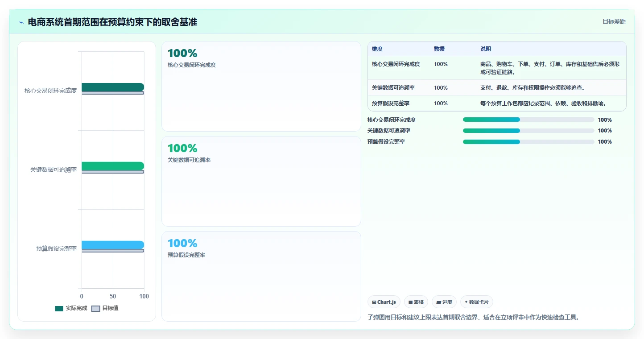Screen dimensions: 644x339
Task: Click the 目标差距 label in header
Action: point(614,21)
